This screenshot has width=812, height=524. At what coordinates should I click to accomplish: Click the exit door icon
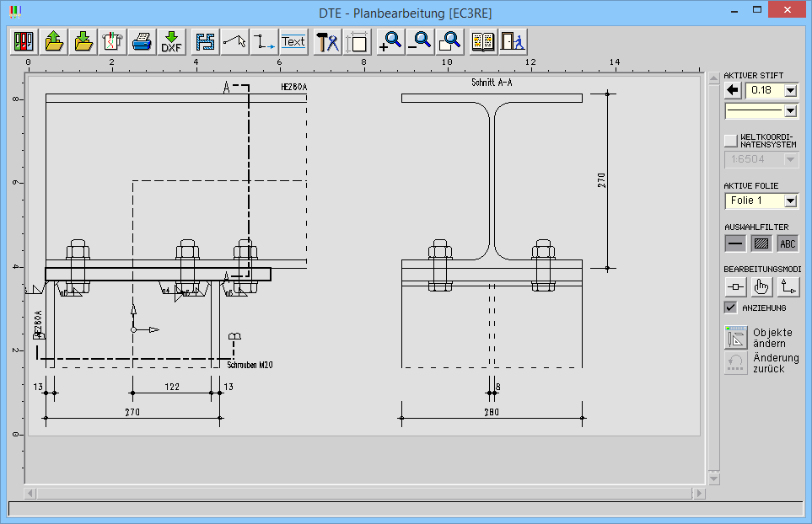tap(512, 41)
